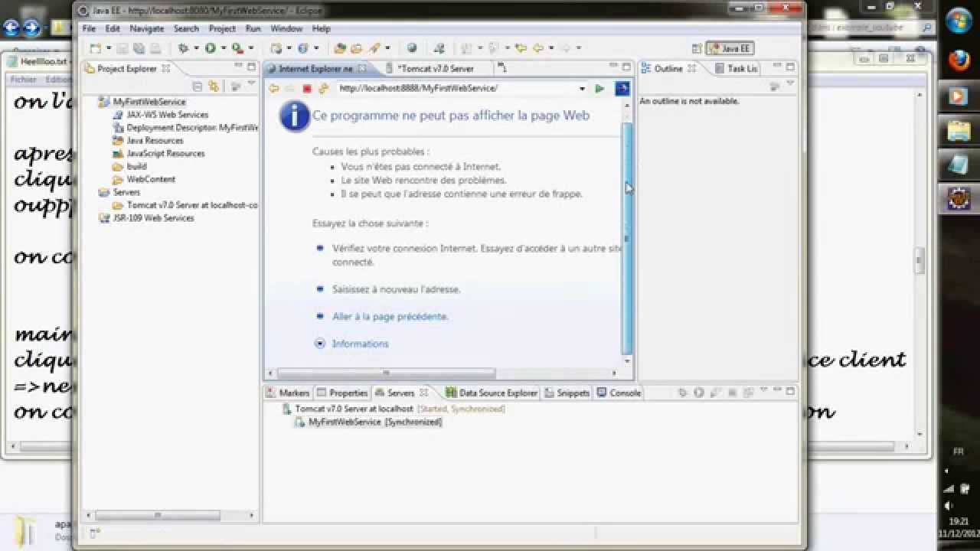
Task: Refresh the internal browser page
Action: (x=323, y=89)
